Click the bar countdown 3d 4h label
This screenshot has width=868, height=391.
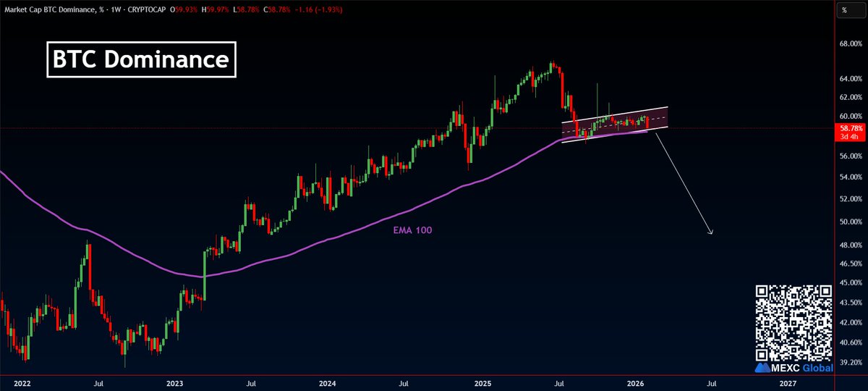coord(848,136)
